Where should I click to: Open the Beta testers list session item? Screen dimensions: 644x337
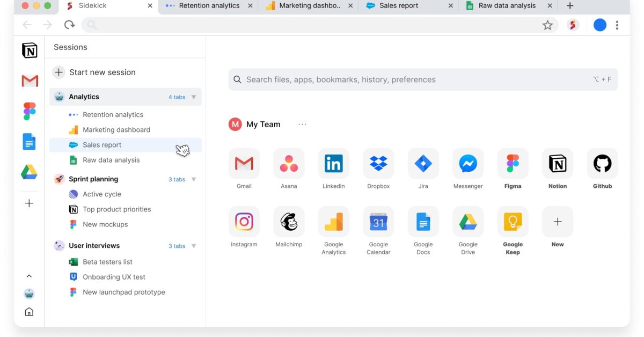tap(107, 261)
